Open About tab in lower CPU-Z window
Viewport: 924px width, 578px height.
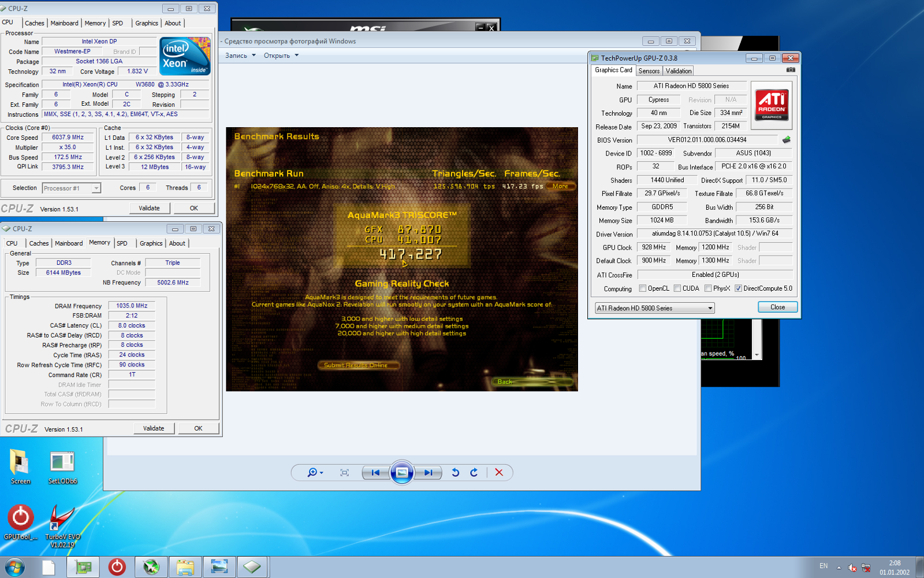177,243
